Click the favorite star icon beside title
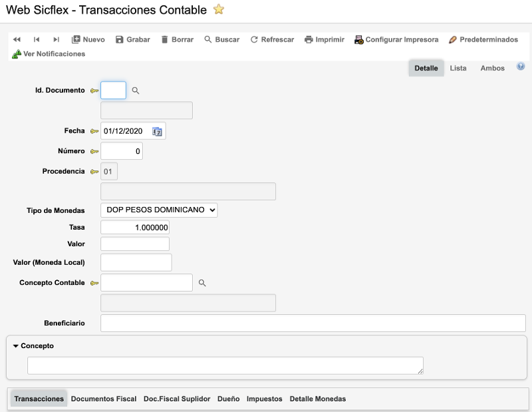 click(219, 9)
